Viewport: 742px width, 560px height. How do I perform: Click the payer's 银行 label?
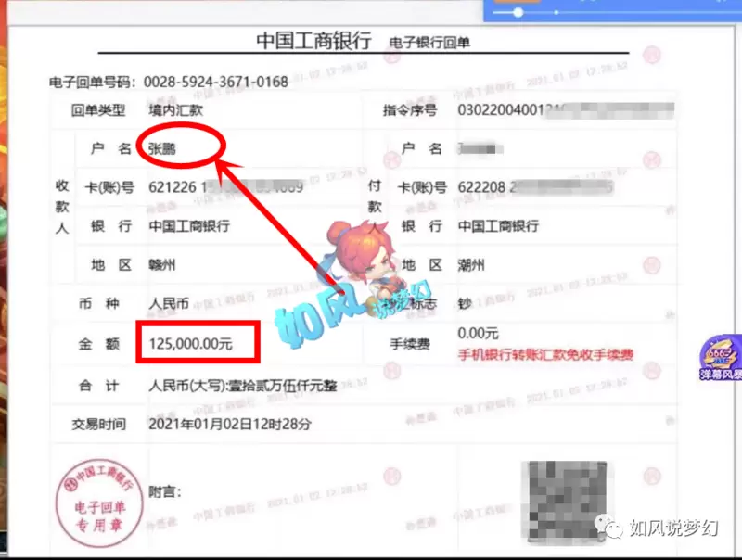422,226
